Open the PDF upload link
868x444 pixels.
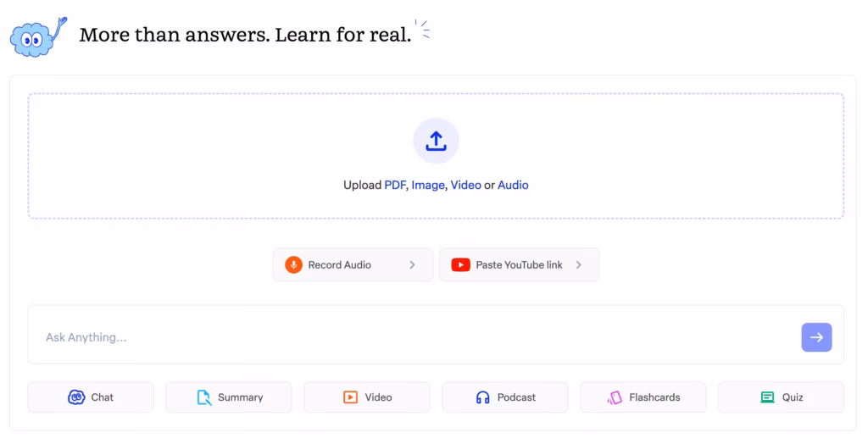click(x=395, y=185)
